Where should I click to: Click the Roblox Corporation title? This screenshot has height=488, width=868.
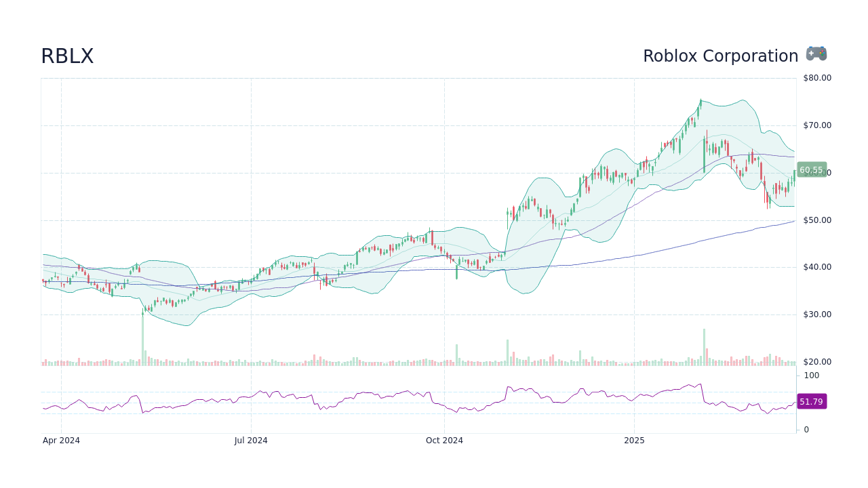tap(720, 56)
